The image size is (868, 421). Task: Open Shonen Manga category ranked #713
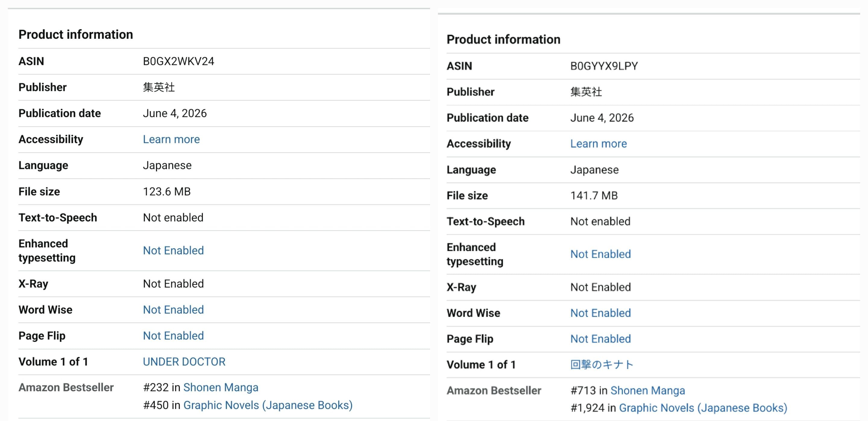point(648,390)
